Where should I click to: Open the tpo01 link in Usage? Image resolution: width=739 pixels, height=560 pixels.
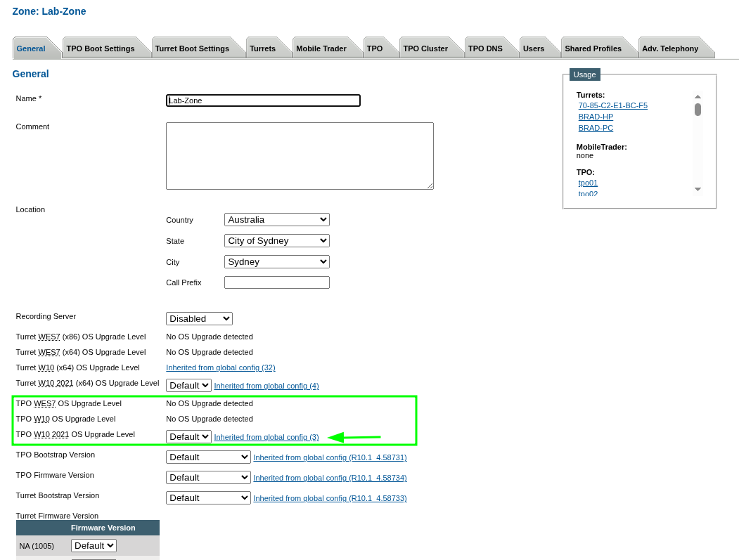(x=588, y=183)
